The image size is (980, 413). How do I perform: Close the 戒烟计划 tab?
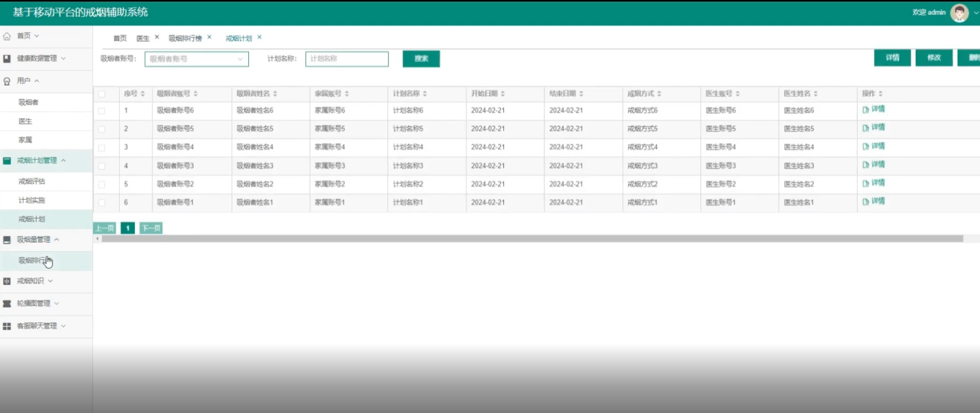pos(260,37)
